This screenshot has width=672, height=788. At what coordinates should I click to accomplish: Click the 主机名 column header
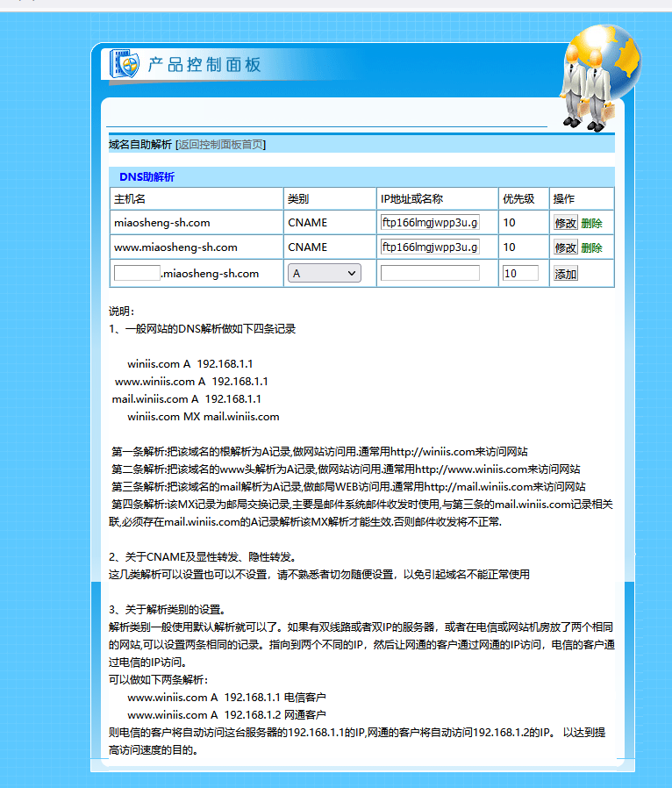click(x=130, y=199)
